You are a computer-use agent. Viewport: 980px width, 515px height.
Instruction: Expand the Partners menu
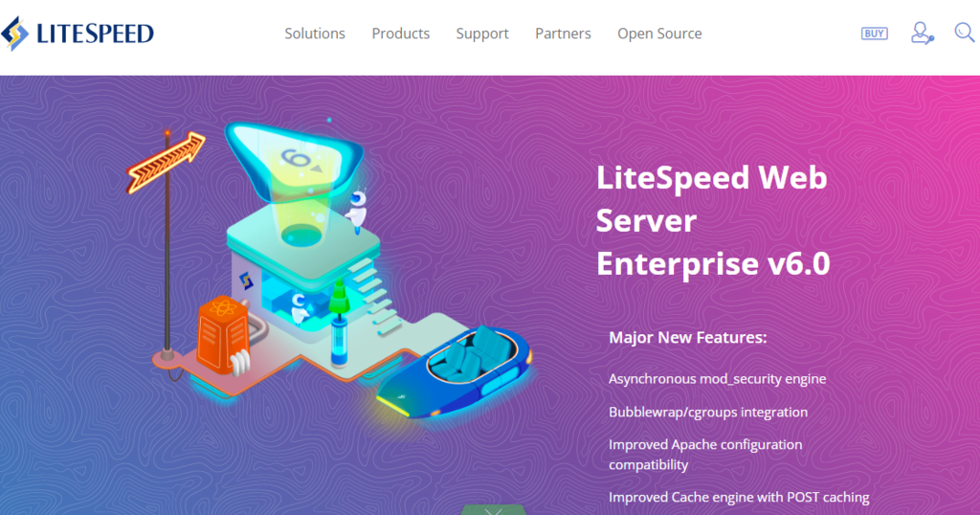(563, 34)
